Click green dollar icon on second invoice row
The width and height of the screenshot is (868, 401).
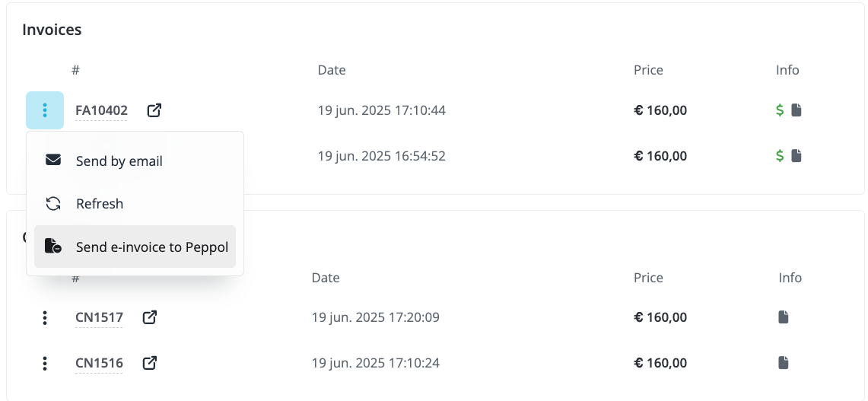click(780, 156)
